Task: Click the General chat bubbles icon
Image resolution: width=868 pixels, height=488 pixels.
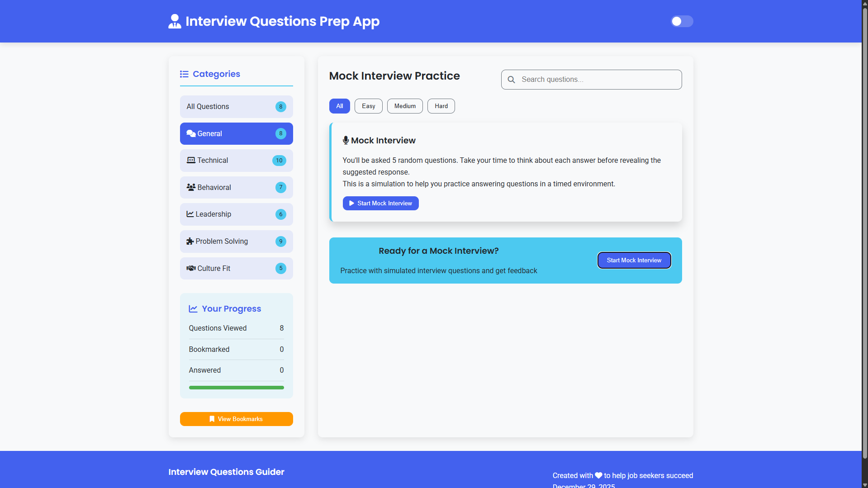Action: coord(191,133)
